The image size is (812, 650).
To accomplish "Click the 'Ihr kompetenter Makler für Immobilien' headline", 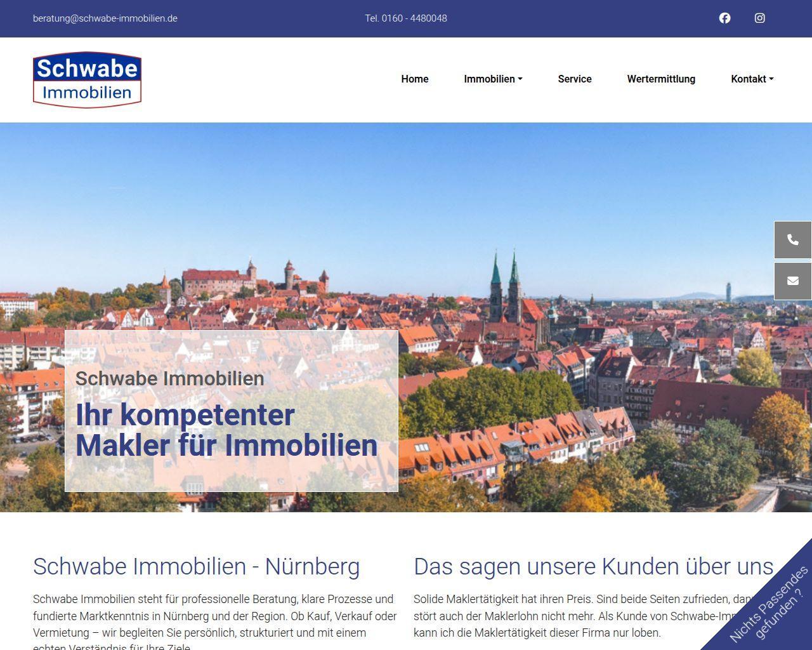I will (x=226, y=430).
